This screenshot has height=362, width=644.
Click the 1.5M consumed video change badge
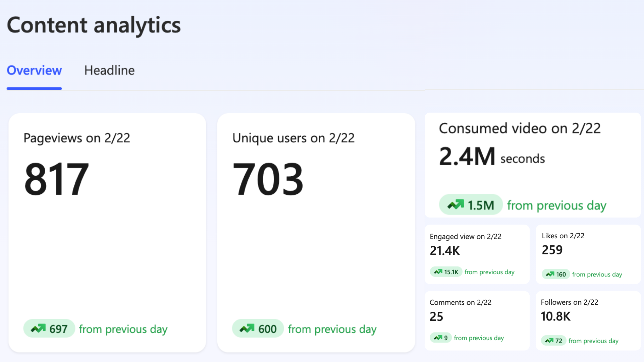pos(480,205)
